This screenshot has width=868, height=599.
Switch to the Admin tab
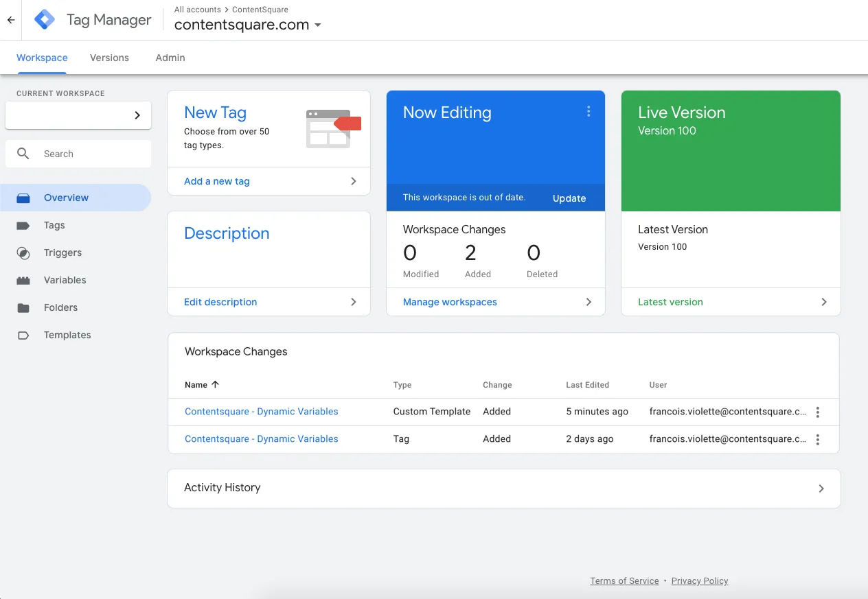click(x=170, y=58)
